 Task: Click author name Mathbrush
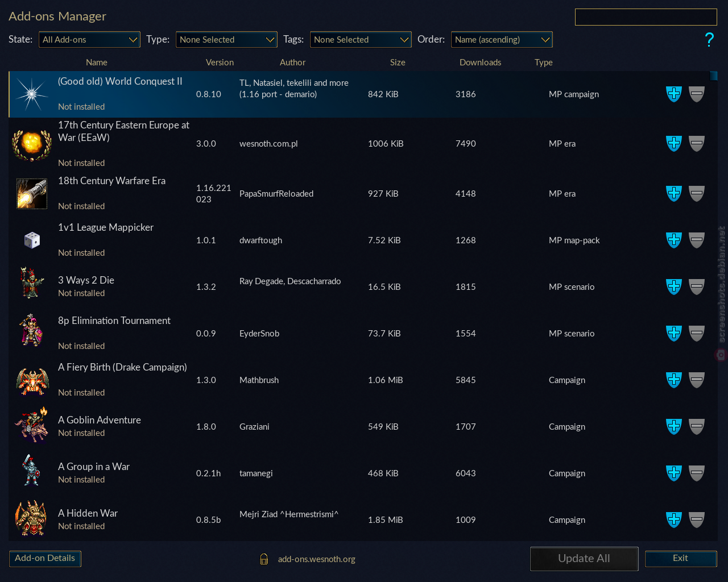[259, 380]
